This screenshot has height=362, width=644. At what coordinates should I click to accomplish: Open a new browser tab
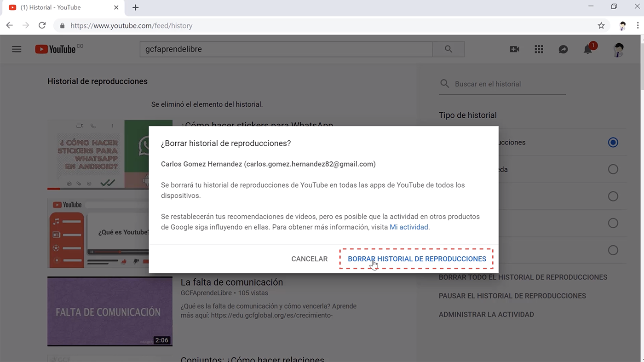[x=135, y=7]
